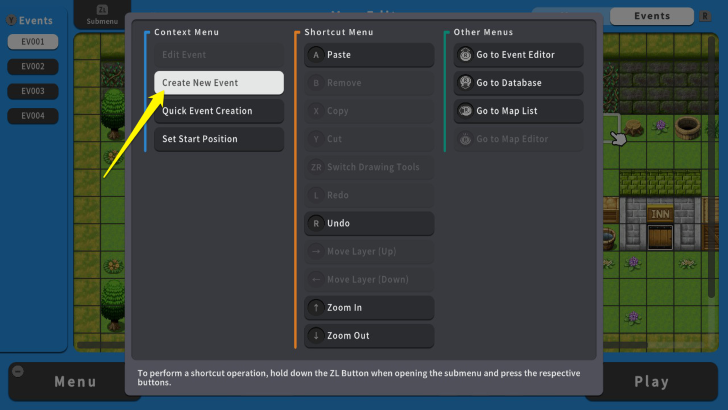This screenshot has height=410, width=728.
Task: Click the stick icon beside Go to Map List
Action: click(x=465, y=111)
